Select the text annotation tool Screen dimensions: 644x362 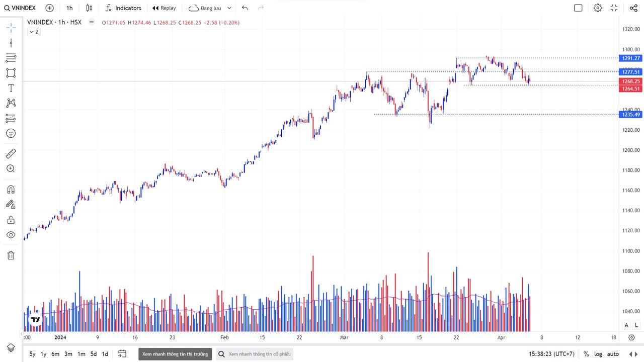[x=11, y=88]
